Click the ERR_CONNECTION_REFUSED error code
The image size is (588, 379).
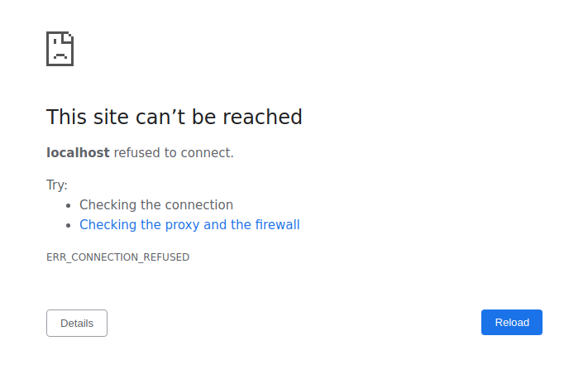(x=117, y=257)
